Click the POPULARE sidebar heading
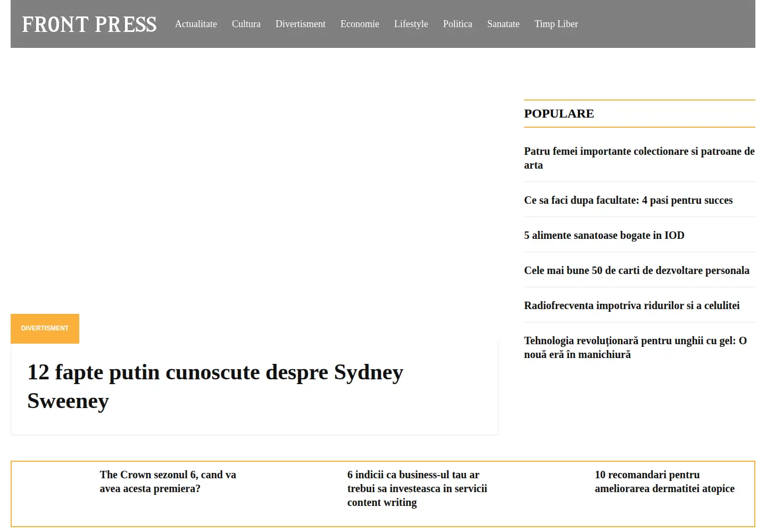This screenshot has height=532, width=766. [x=559, y=113]
